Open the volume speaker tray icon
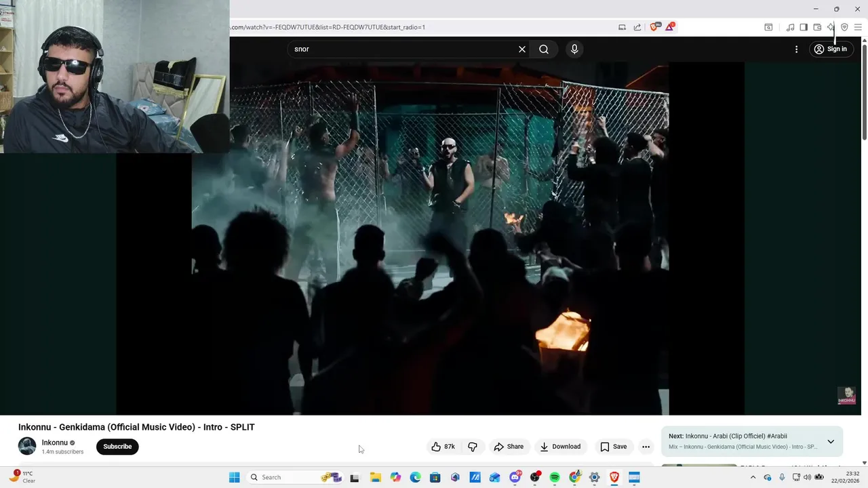Image resolution: width=868 pixels, height=488 pixels. 807,477
